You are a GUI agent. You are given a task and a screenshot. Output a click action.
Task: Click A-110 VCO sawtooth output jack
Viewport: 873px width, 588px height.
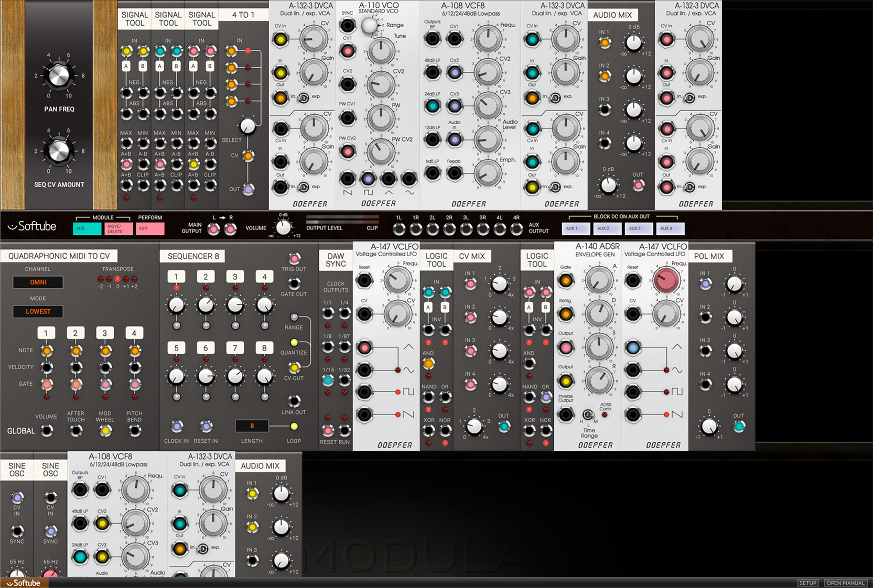click(347, 179)
